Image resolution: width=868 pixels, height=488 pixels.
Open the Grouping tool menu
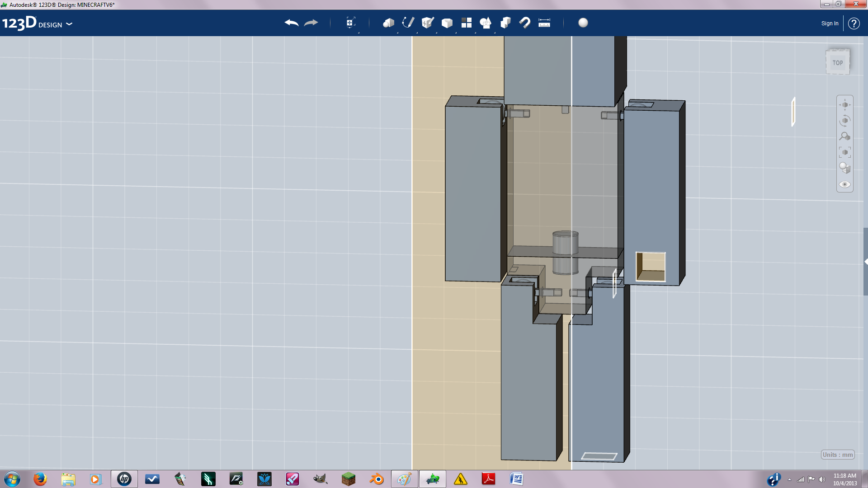pyautogui.click(x=486, y=23)
